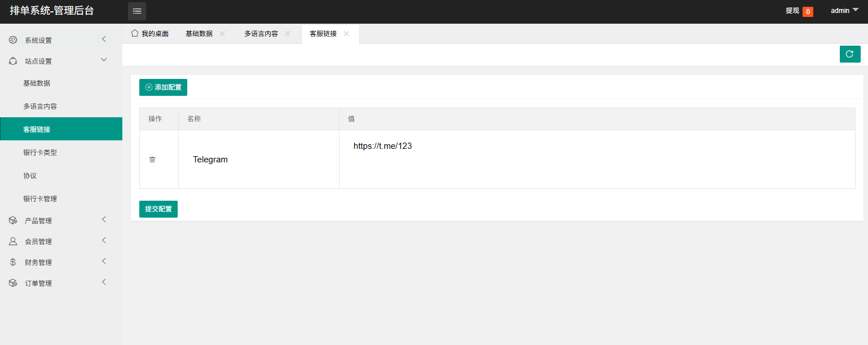Click the 会员管理 user icon
The height and width of the screenshot is (345, 868).
[13, 241]
